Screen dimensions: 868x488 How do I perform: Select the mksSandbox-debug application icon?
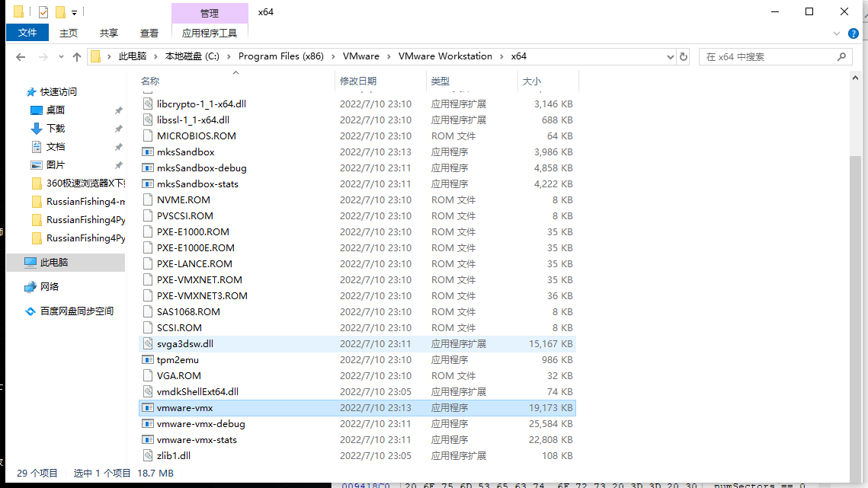[x=148, y=167]
